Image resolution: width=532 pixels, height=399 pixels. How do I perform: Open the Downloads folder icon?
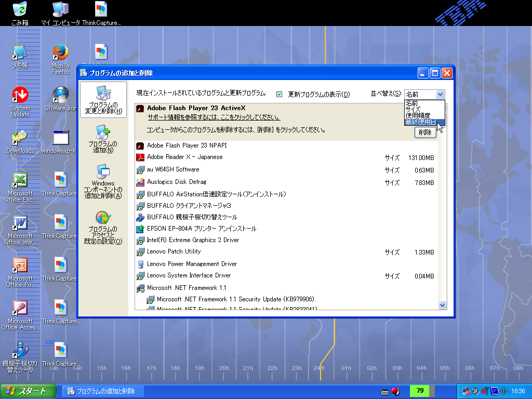(x=20, y=142)
